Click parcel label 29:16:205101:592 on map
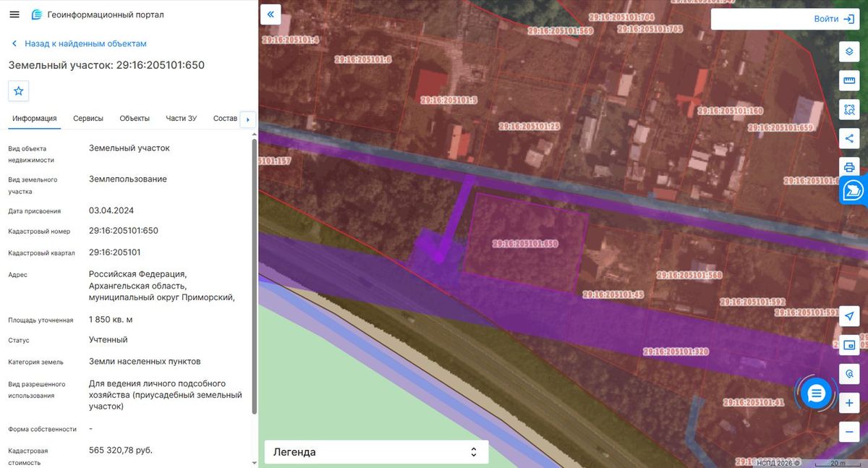868x468 pixels. 752,302
